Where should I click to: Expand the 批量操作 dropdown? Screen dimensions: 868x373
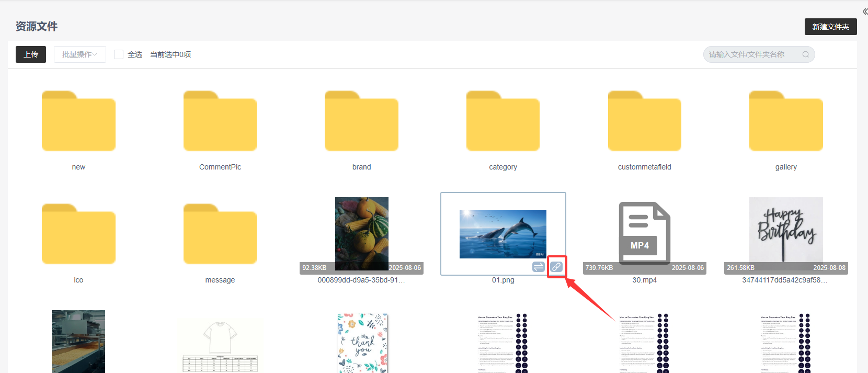point(79,54)
